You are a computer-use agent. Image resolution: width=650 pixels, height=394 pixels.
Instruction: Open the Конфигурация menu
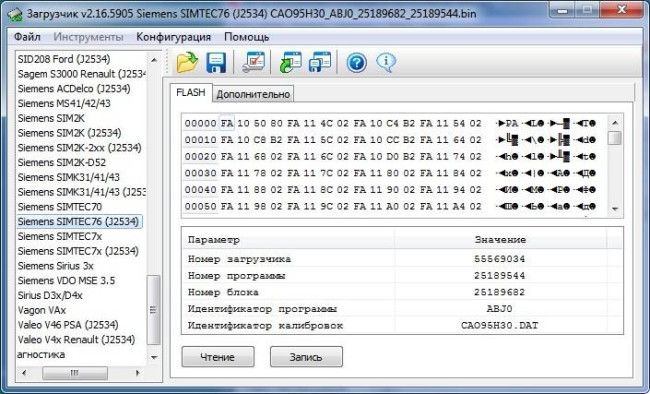(x=173, y=37)
